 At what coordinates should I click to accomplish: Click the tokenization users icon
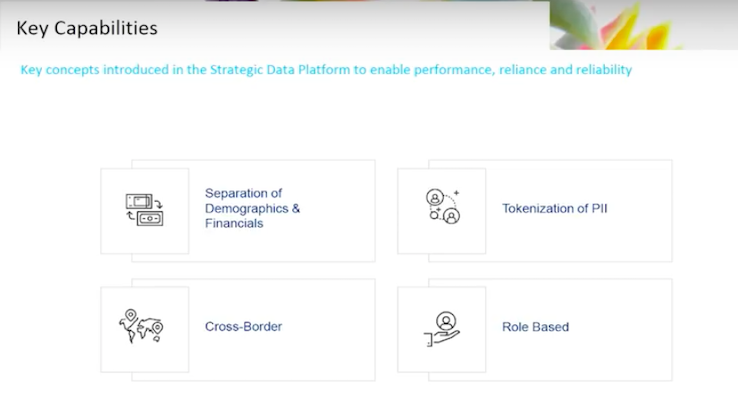click(443, 206)
